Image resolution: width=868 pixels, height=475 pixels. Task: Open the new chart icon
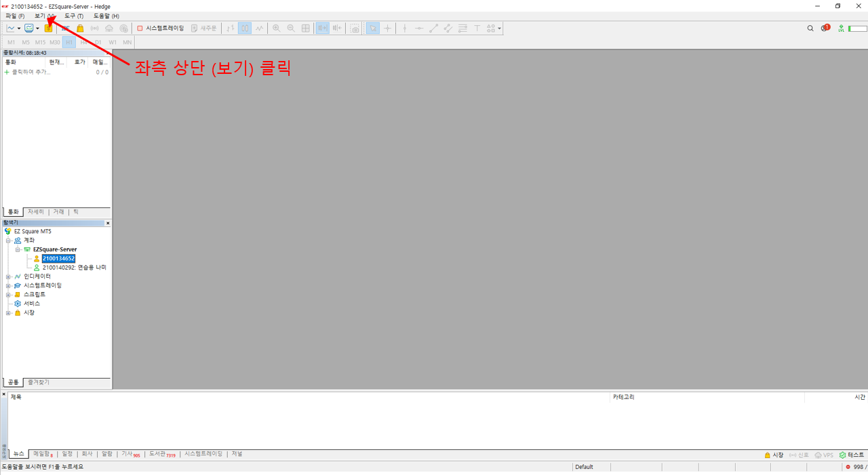11,28
